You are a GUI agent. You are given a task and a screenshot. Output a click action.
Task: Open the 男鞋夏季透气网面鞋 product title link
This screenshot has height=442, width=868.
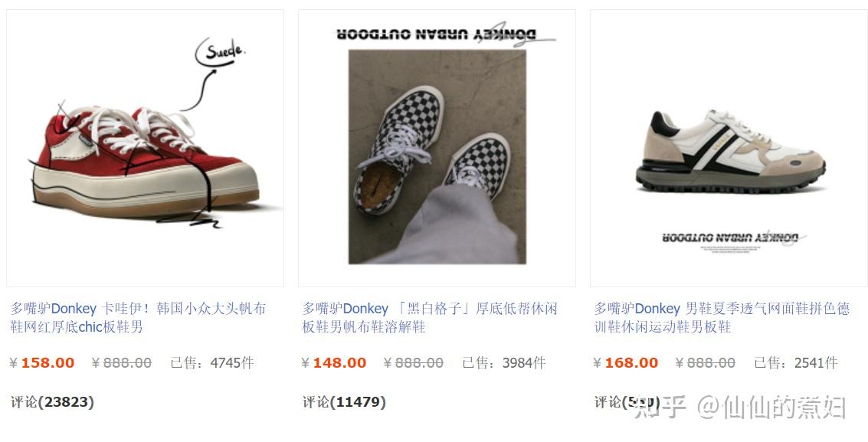tap(722, 318)
